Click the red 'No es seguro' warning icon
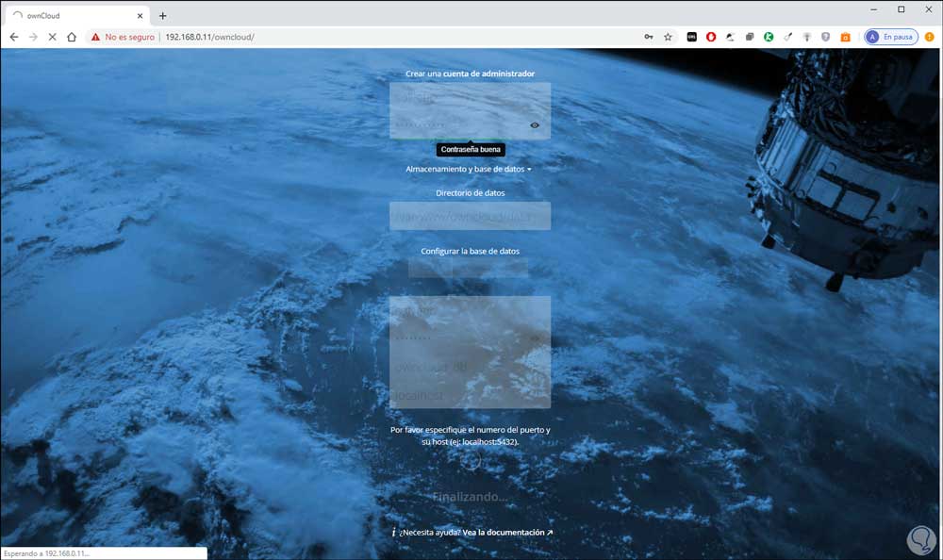 95,37
